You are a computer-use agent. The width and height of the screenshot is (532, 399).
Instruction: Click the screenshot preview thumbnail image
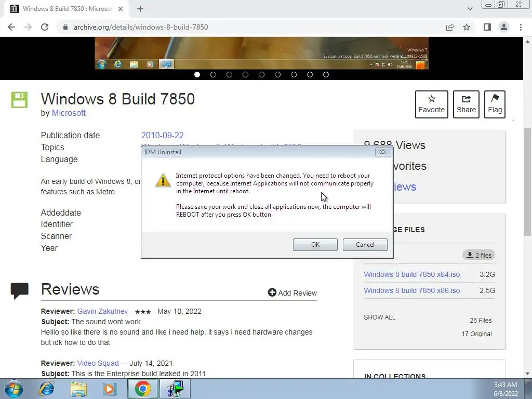coord(262,53)
